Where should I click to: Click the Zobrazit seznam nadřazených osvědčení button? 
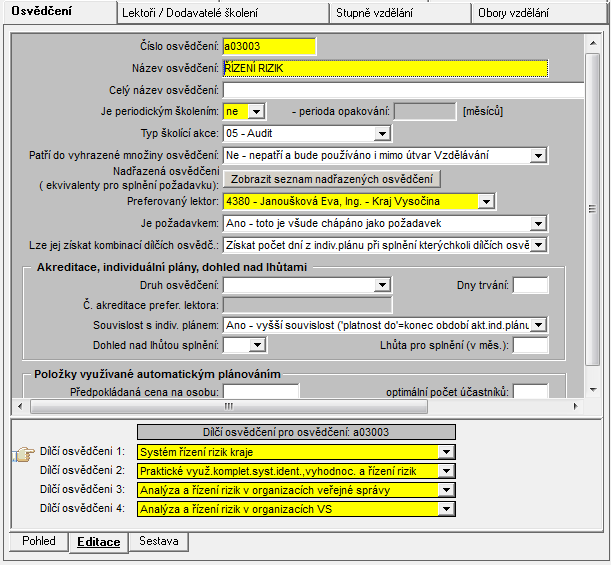pos(332,179)
